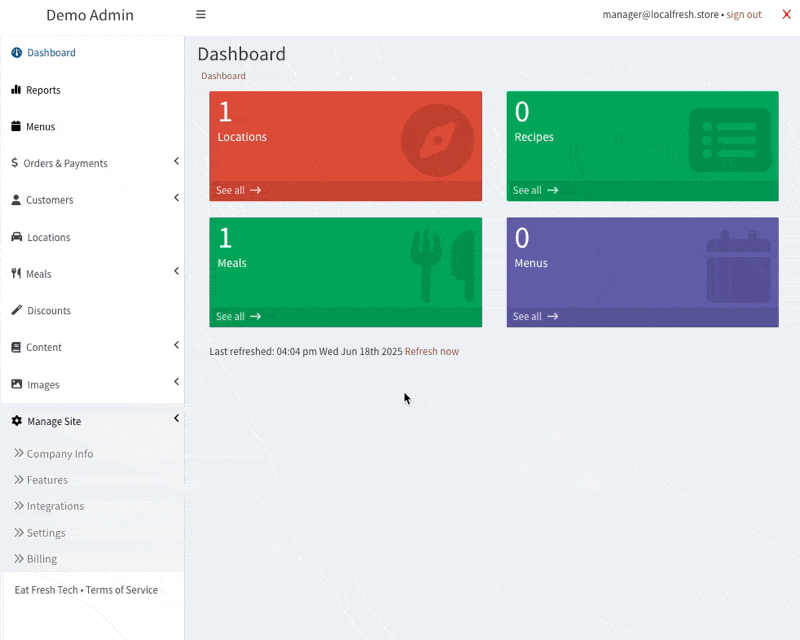The image size is (800, 640).
Task: Click See all on Recipes card
Action: pyautogui.click(x=527, y=190)
